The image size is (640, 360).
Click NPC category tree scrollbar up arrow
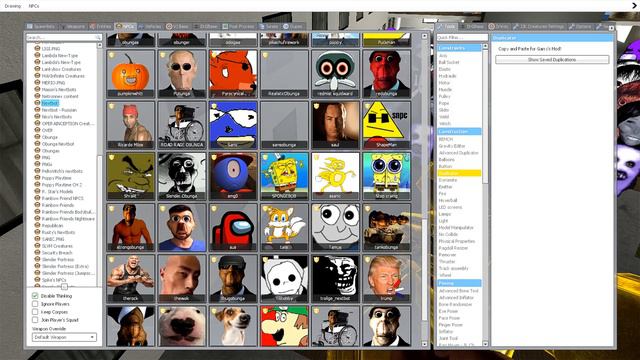tap(100, 45)
